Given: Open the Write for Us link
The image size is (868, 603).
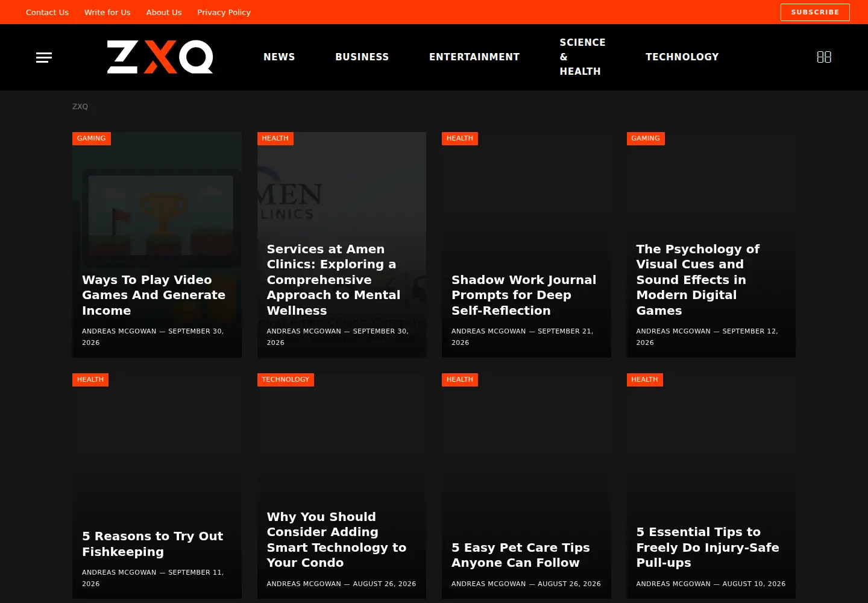Looking at the screenshot, I should [x=107, y=12].
